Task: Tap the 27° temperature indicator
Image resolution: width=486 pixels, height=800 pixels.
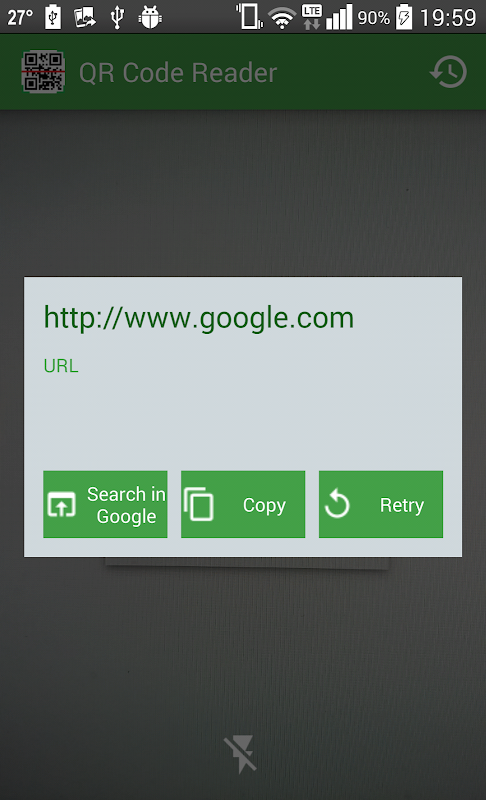Action: (20, 17)
